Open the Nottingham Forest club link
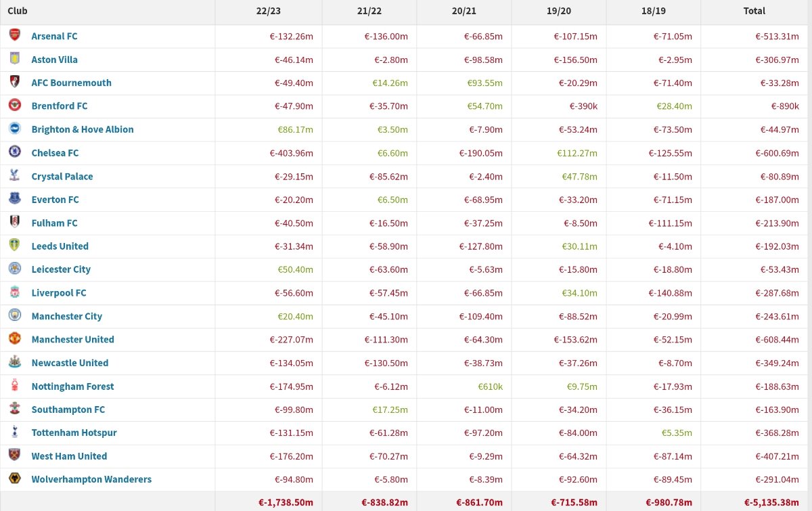The image size is (812, 511). [x=72, y=386]
